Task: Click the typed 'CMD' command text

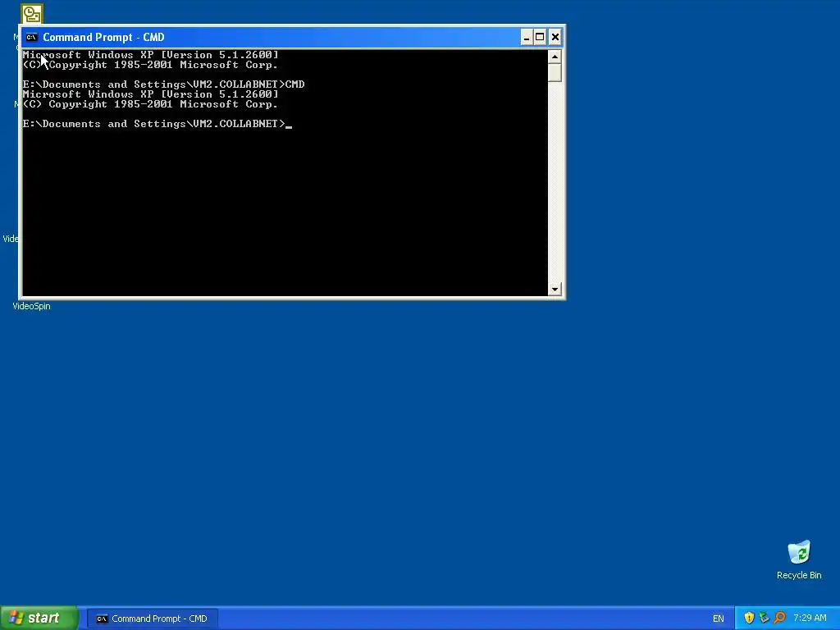Action: pos(295,84)
